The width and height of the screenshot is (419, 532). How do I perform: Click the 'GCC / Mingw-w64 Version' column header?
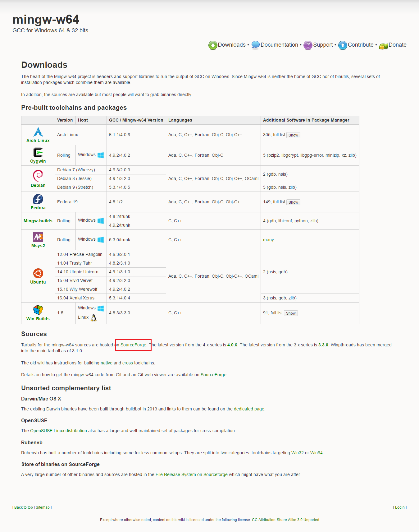point(136,120)
